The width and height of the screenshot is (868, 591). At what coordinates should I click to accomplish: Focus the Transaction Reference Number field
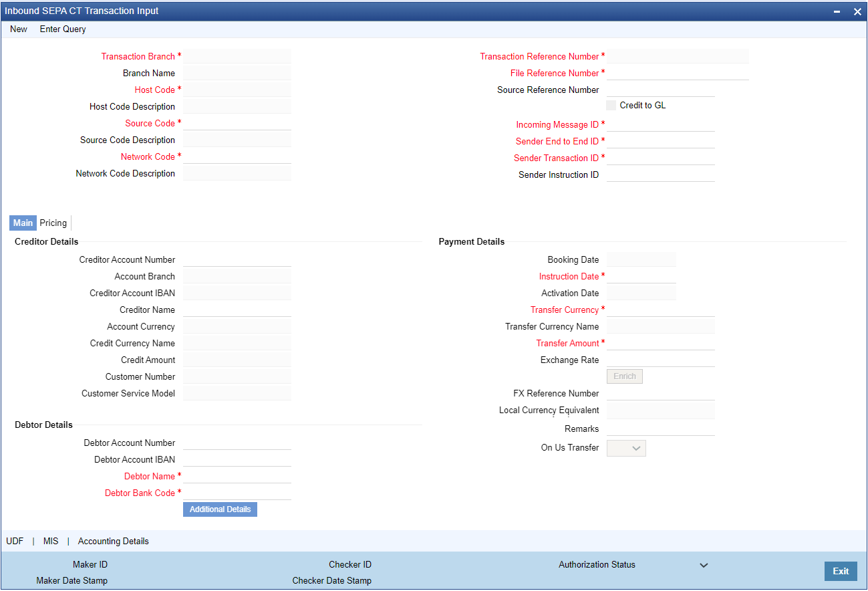tap(678, 56)
